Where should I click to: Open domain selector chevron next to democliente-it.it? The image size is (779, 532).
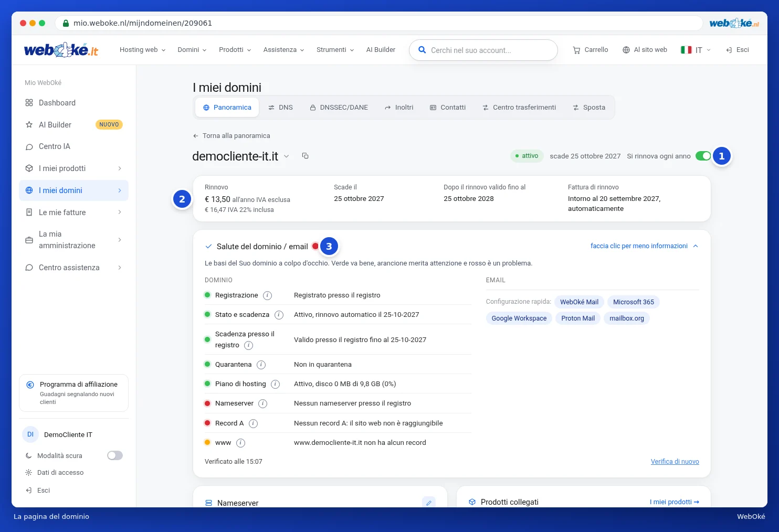point(287,156)
